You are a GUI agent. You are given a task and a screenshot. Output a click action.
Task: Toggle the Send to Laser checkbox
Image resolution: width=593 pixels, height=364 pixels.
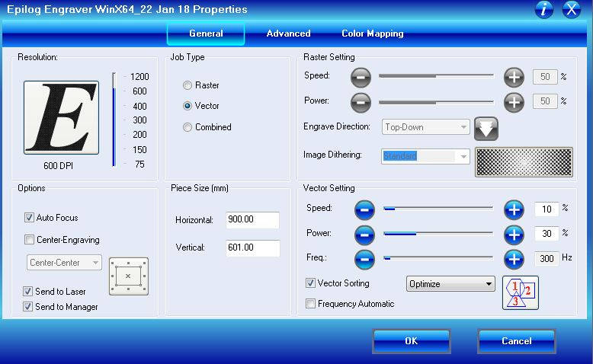click(27, 291)
